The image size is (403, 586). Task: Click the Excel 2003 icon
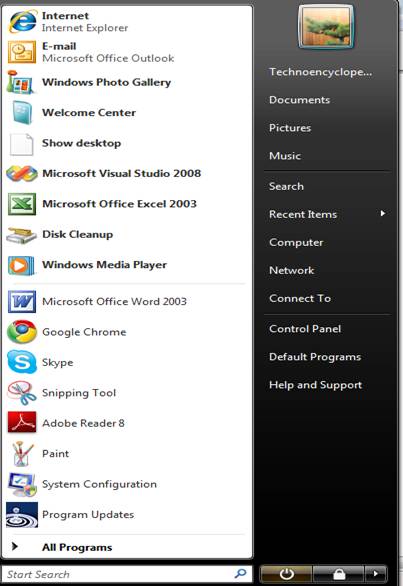click(22, 204)
